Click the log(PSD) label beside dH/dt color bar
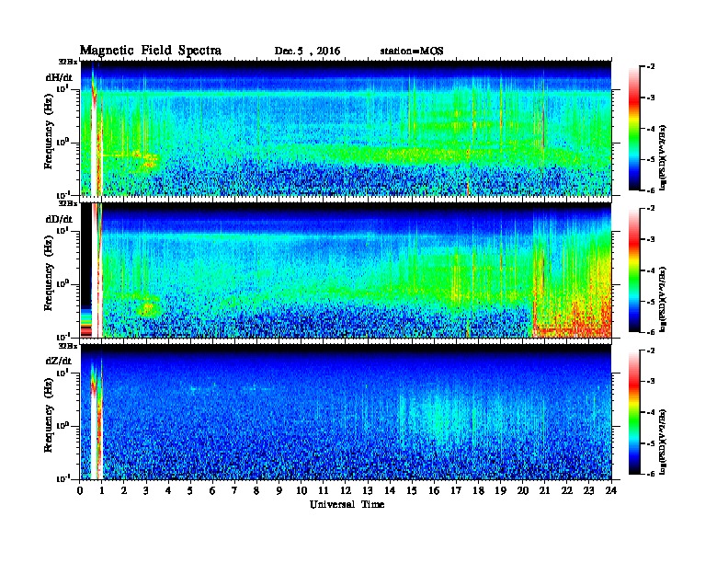 [664, 157]
